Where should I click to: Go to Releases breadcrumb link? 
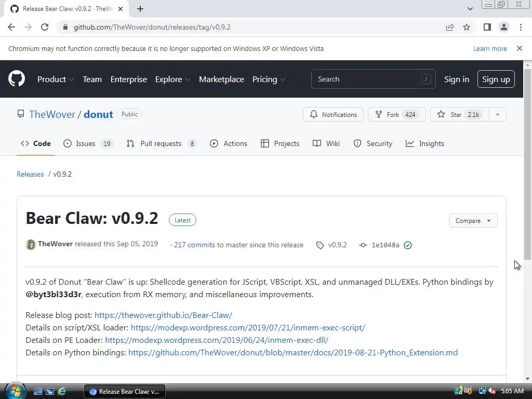[x=30, y=174]
